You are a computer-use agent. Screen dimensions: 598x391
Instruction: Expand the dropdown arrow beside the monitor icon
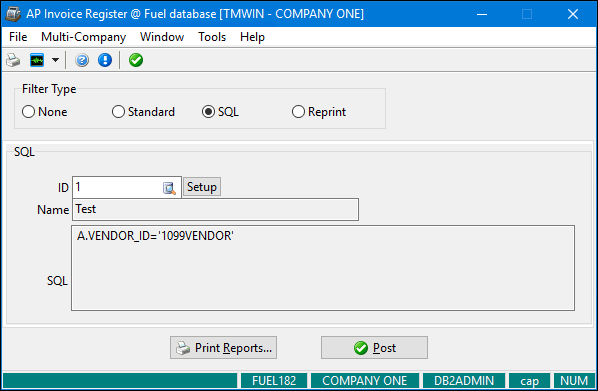click(x=55, y=60)
